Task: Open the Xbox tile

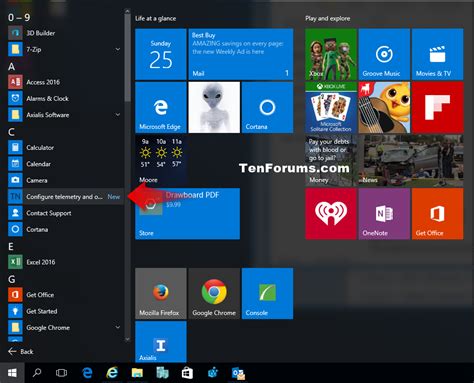Action: click(x=331, y=54)
